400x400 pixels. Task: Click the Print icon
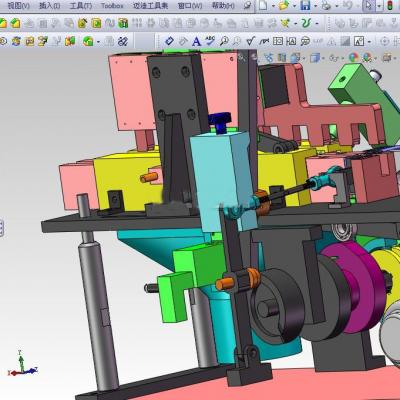pos(326,5)
